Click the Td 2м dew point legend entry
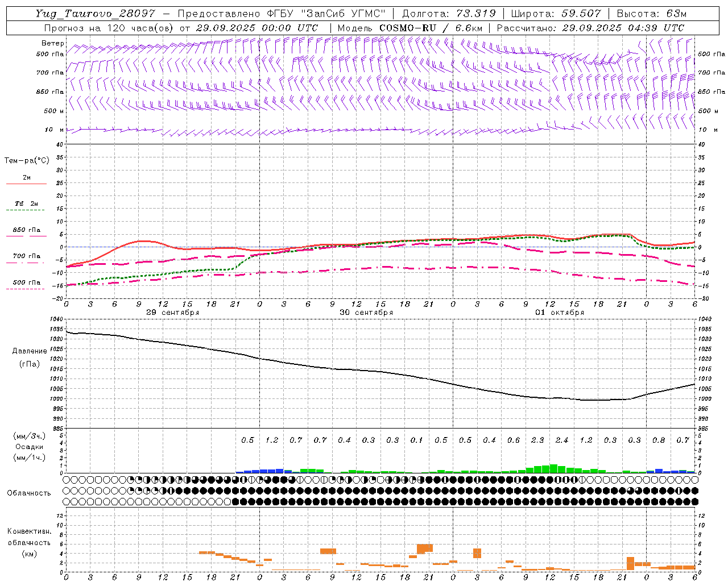Viewport: 728px width, 582px height. (26, 203)
